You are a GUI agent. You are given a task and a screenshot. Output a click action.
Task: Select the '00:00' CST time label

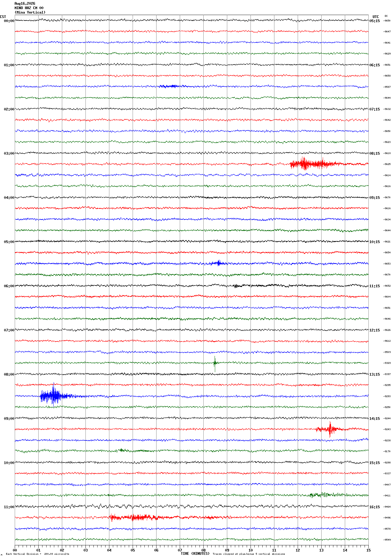click(x=9, y=21)
